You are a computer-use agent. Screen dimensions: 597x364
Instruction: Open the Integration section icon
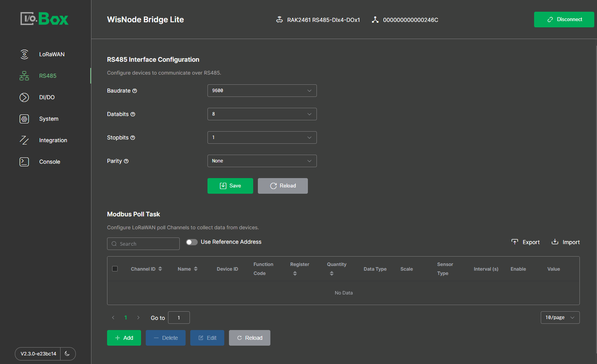tap(24, 140)
